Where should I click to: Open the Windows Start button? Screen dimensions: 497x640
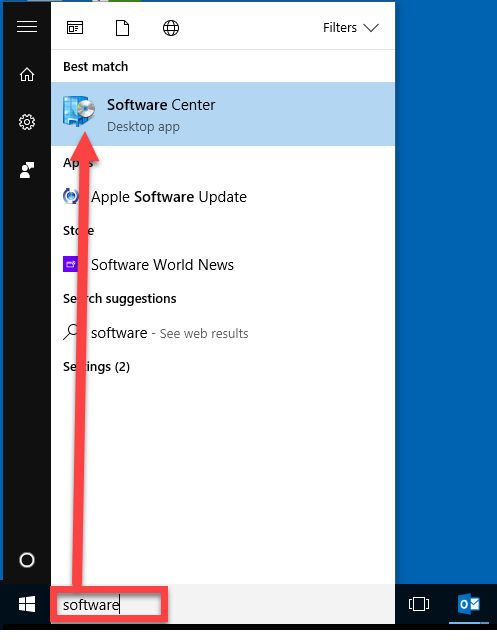pyautogui.click(x=27, y=604)
